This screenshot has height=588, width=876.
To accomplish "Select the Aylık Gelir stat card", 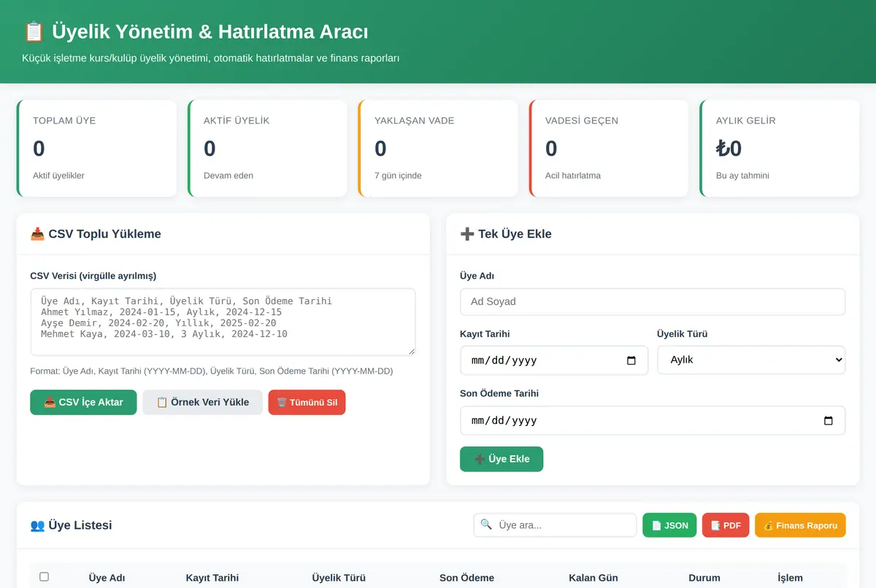I will tap(780, 149).
